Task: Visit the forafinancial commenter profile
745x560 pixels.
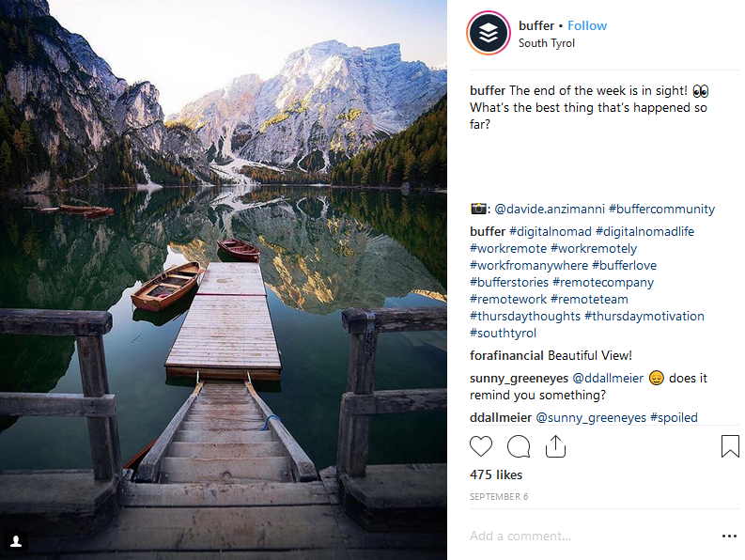Action: pyautogui.click(x=506, y=355)
